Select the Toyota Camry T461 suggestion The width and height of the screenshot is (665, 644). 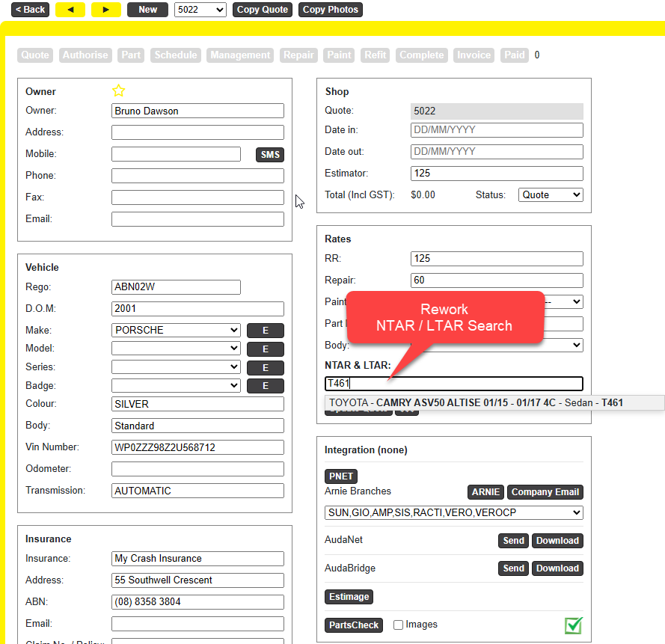coord(476,402)
